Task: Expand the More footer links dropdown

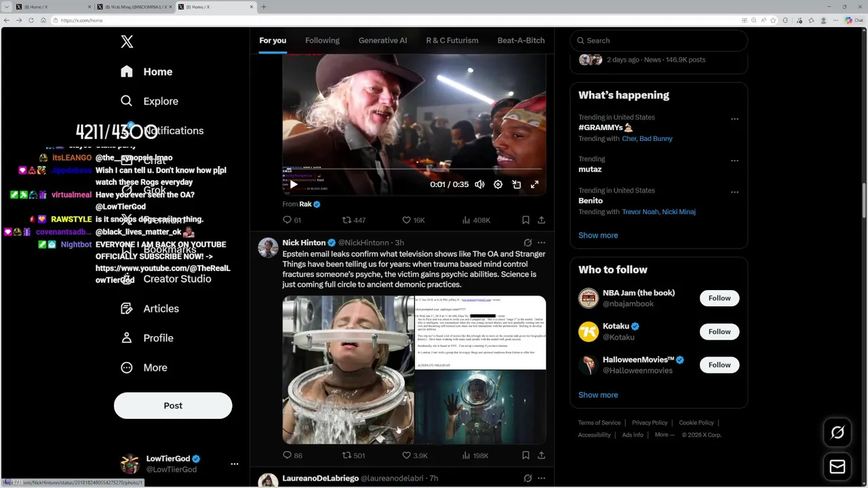Action: pyautogui.click(x=665, y=435)
